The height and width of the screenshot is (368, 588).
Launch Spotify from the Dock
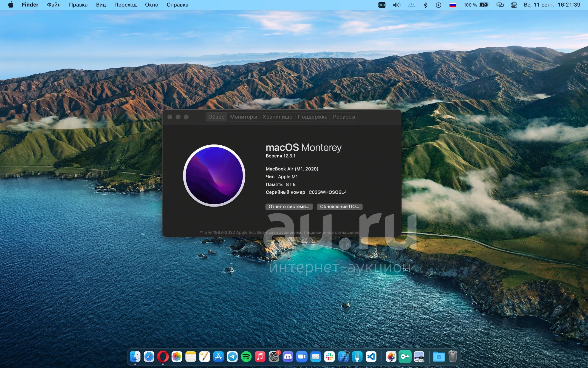[246, 357]
